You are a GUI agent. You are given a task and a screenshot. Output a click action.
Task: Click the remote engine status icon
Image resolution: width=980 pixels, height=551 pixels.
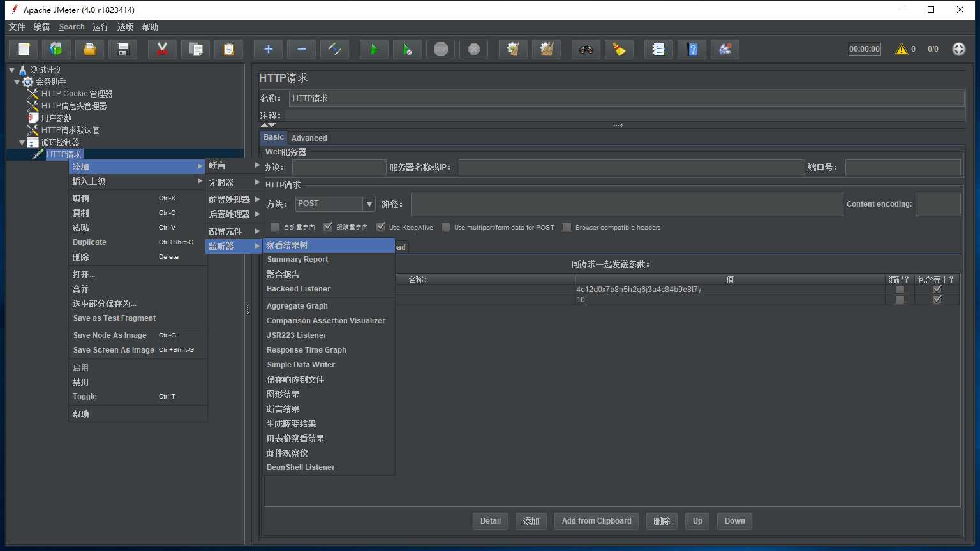click(x=959, y=49)
